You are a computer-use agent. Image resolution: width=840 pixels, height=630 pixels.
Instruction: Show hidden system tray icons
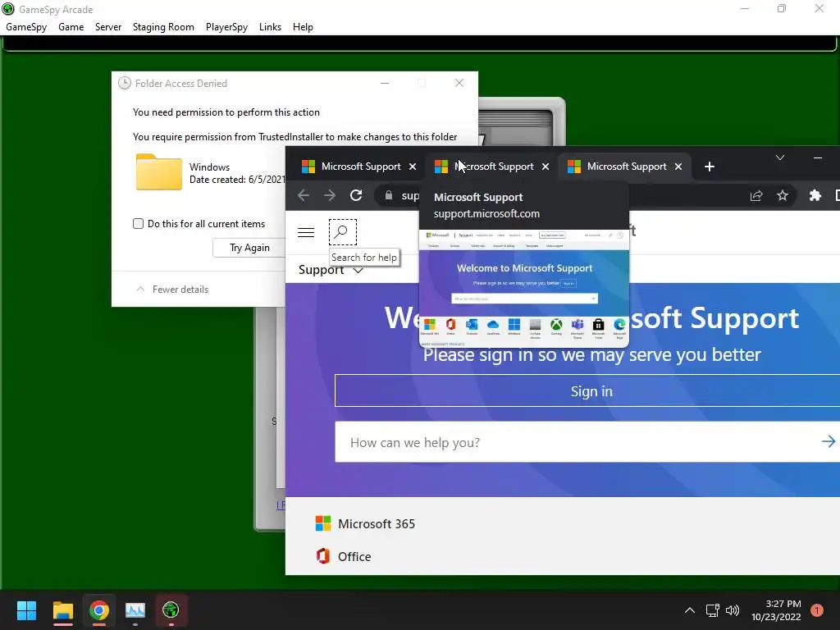(x=689, y=610)
